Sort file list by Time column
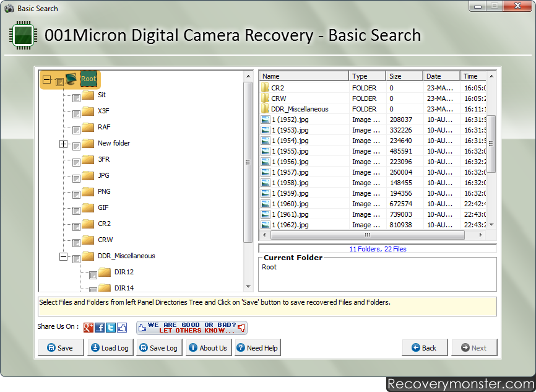This screenshot has height=392, width=536. point(473,76)
